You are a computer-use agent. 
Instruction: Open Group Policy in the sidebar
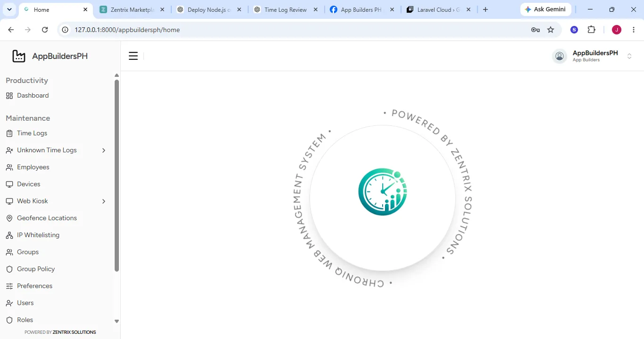pyautogui.click(x=57, y=269)
